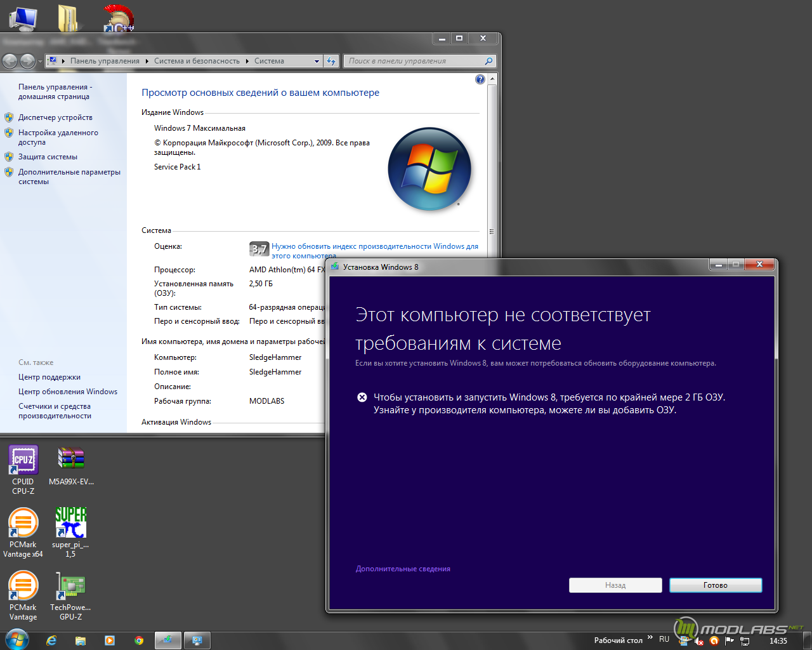Image resolution: width=812 pixels, height=650 pixels.
Task: Launch the PCMark Vantage desktop shortcut
Action: [23, 596]
